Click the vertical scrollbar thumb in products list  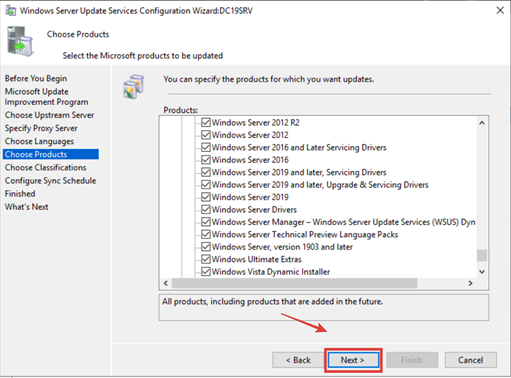482,256
